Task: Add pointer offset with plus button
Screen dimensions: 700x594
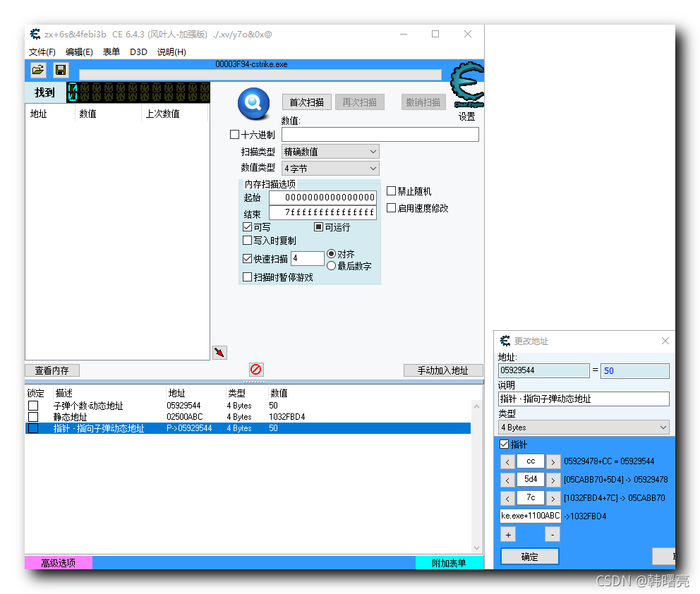Action: pyautogui.click(x=508, y=534)
